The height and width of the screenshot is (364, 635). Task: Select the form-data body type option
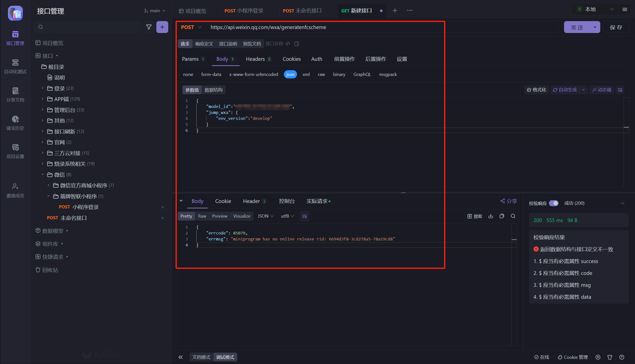tap(211, 74)
